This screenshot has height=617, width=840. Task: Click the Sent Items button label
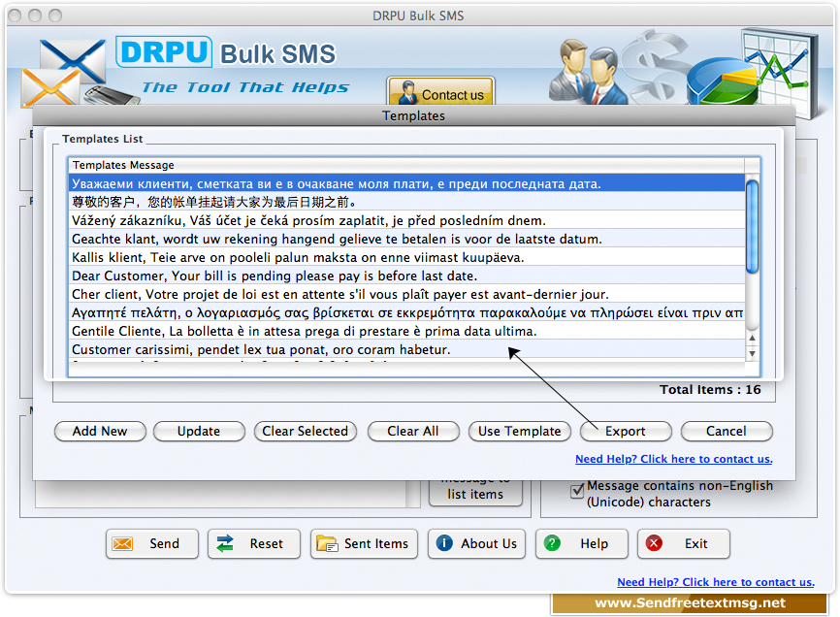(x=376, y=543)
